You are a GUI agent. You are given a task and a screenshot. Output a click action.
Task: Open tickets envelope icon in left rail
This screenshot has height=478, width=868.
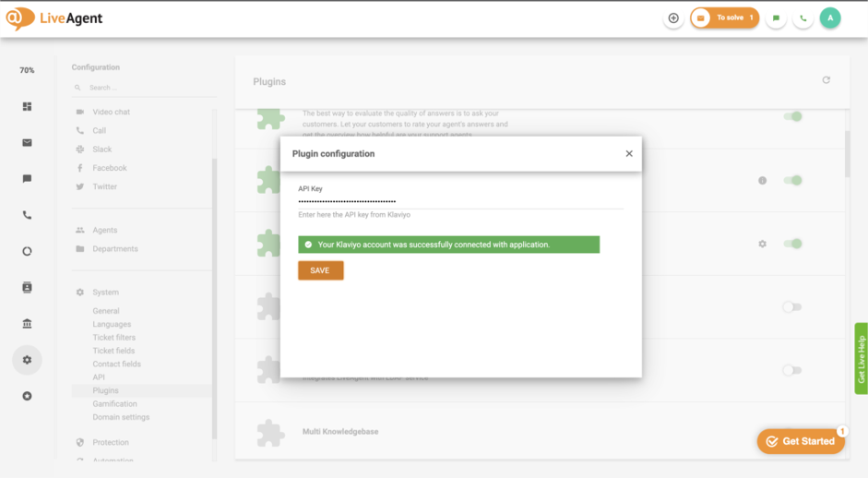tap(27, 142)
